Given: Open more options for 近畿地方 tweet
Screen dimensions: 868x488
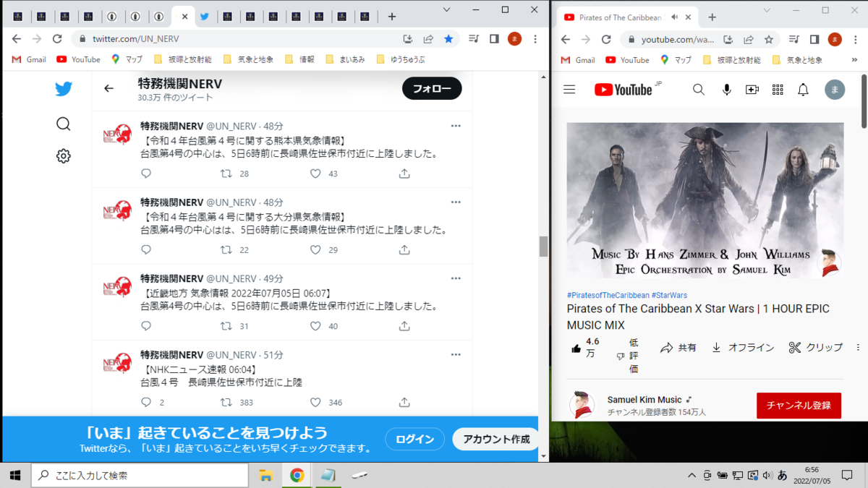Looking at the screenshot, I should (456, 278).
